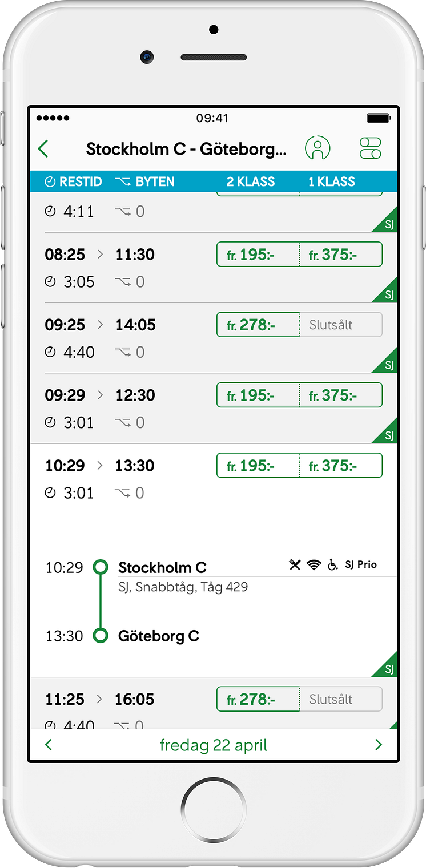Open the traveller profile icon

pyautogui.click(x=318, y=148)
